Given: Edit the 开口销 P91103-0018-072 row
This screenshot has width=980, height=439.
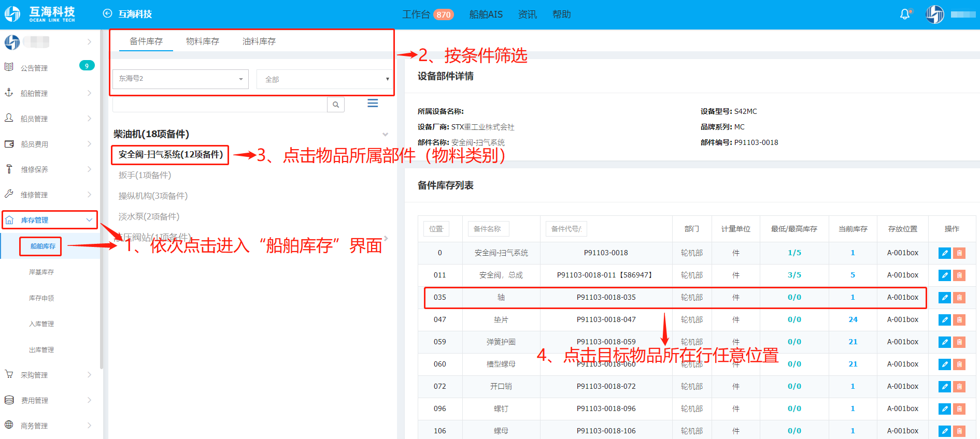Looking at the screenshot, I should pyautogui.click(x=945, y=387).
